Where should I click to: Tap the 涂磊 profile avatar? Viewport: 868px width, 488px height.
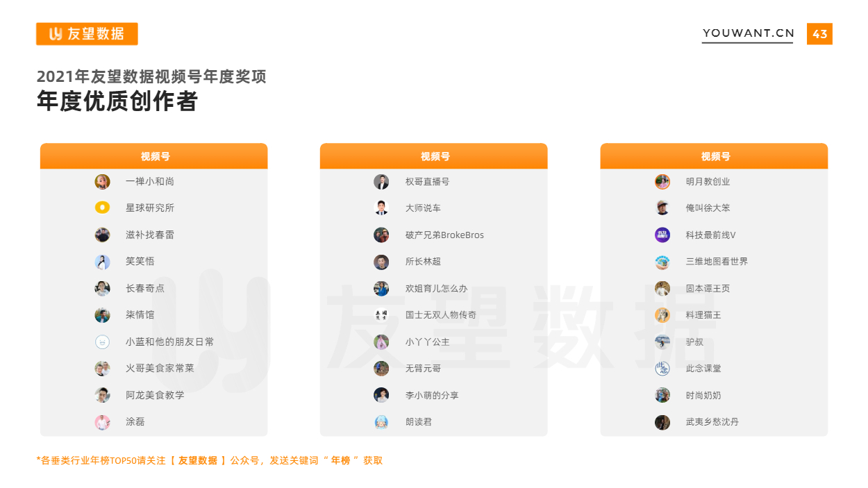pos(102,422)
